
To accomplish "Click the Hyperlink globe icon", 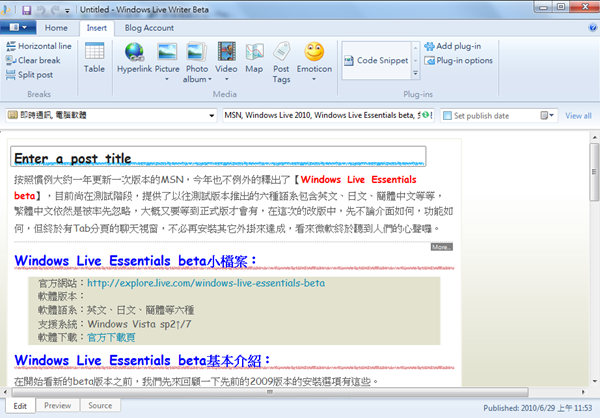I will coord(133,58).
